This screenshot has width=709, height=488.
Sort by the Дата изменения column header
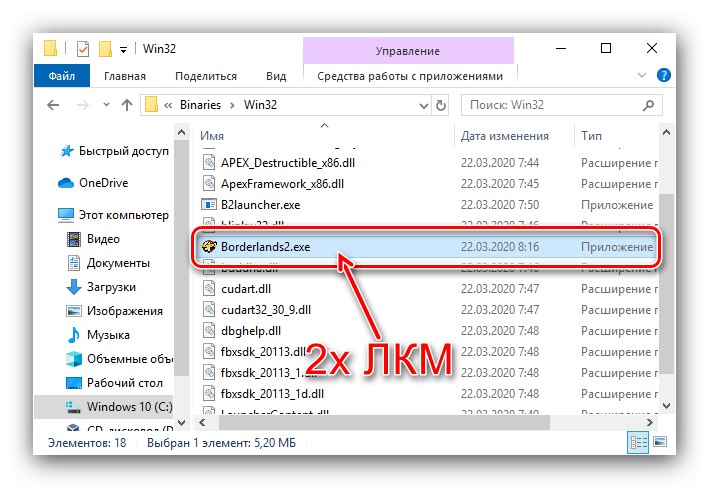click(x=505, y=136)
